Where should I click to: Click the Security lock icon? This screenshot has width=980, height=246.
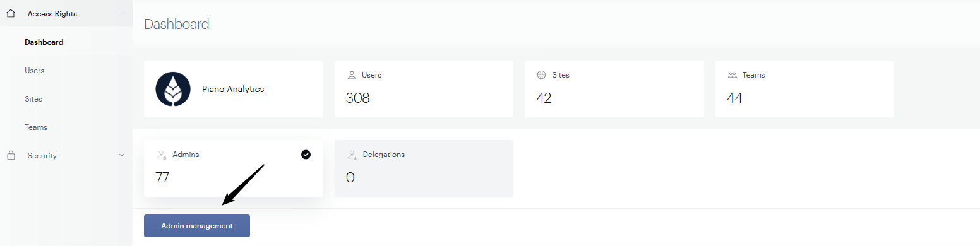pos(11,155)
